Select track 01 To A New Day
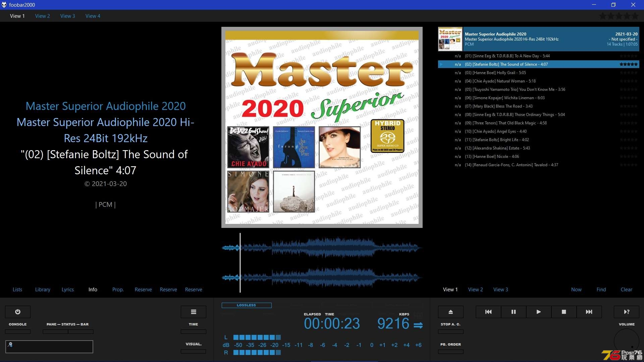 pyautogui.click(x=539, y=56)
